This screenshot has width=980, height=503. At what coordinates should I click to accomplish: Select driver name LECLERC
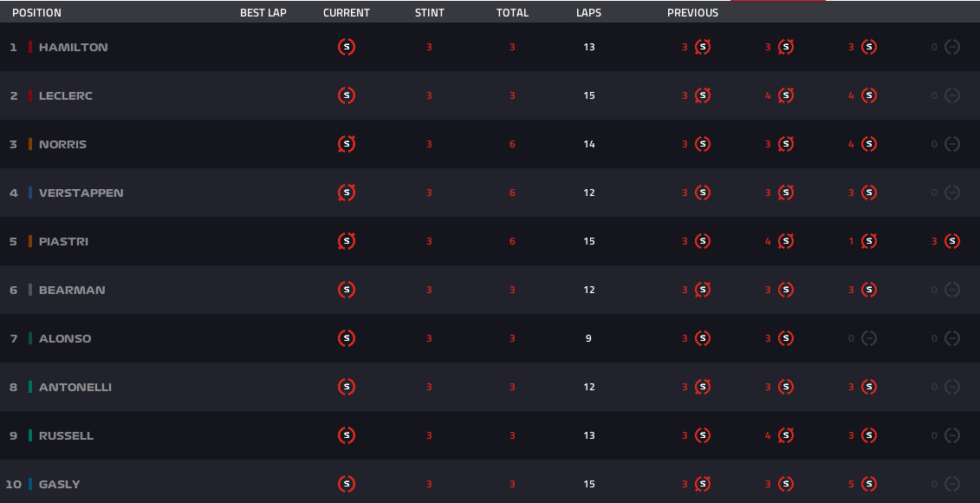[66, 95]
